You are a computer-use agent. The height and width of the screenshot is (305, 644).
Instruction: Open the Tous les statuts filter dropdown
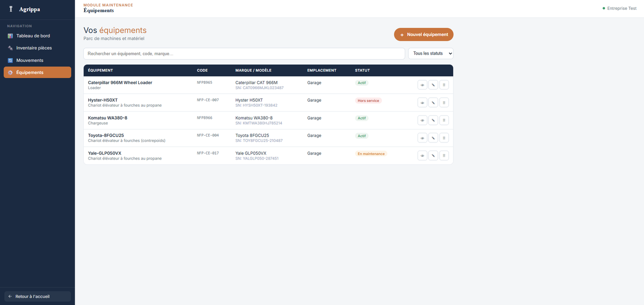click(431, 53)
